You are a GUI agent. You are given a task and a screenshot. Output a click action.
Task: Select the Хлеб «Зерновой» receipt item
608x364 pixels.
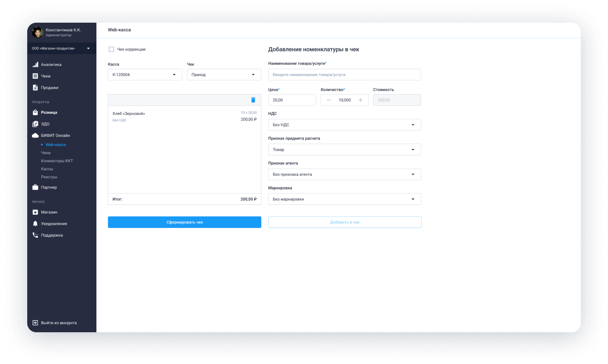click(x=185, y=116)
